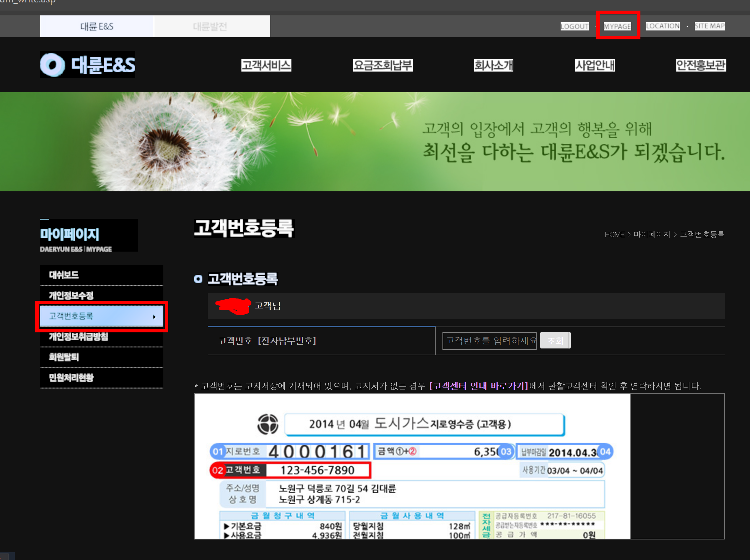Screen dimensions: 750x560
Task: Switch to the 대륜발전 tab
Action: 210,26
